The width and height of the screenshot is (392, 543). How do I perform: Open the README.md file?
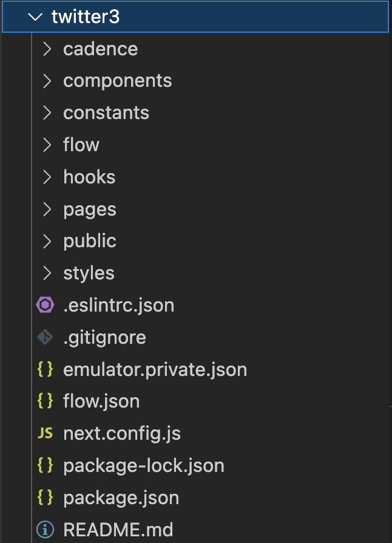click(x=196, y=530)
